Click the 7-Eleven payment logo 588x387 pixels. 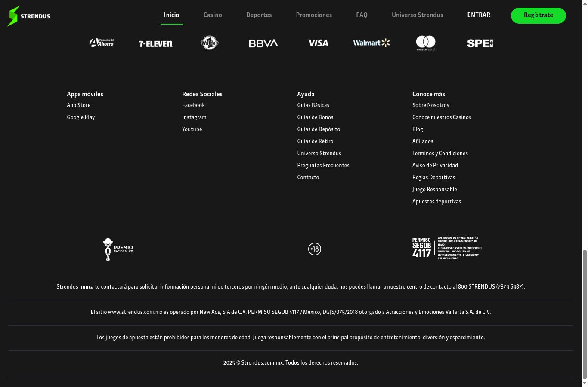pyautogui.click(x=156, y=43)
